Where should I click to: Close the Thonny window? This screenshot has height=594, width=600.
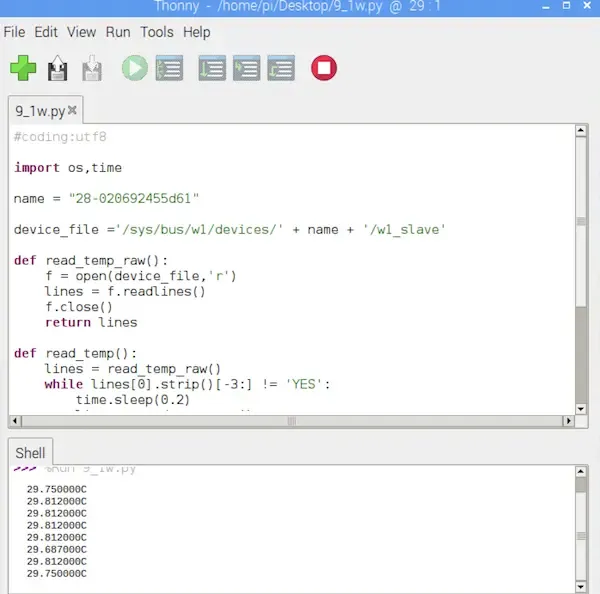click(587, 6)
